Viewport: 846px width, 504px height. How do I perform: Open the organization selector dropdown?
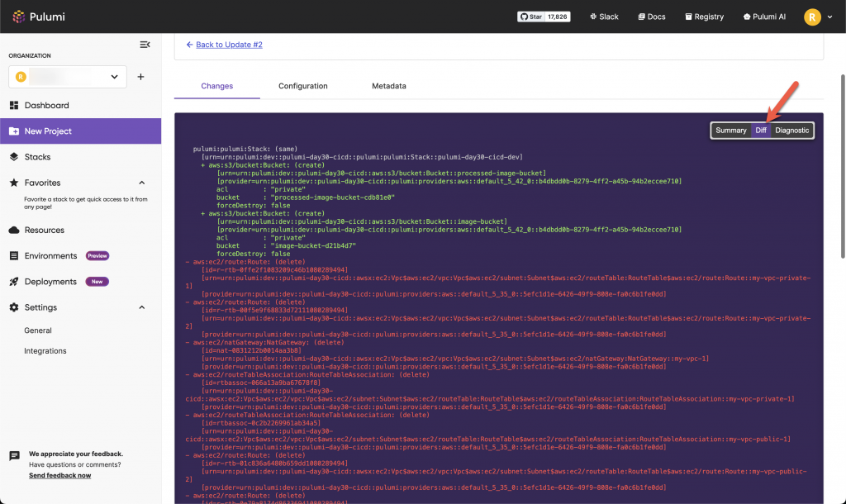point(68,77)
